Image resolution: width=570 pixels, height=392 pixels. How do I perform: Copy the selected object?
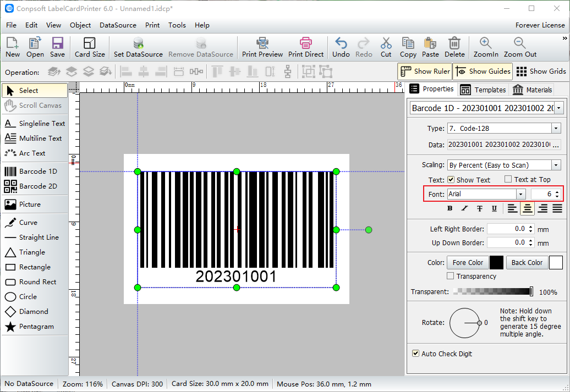pyautogui.click(x=408, y=47)
